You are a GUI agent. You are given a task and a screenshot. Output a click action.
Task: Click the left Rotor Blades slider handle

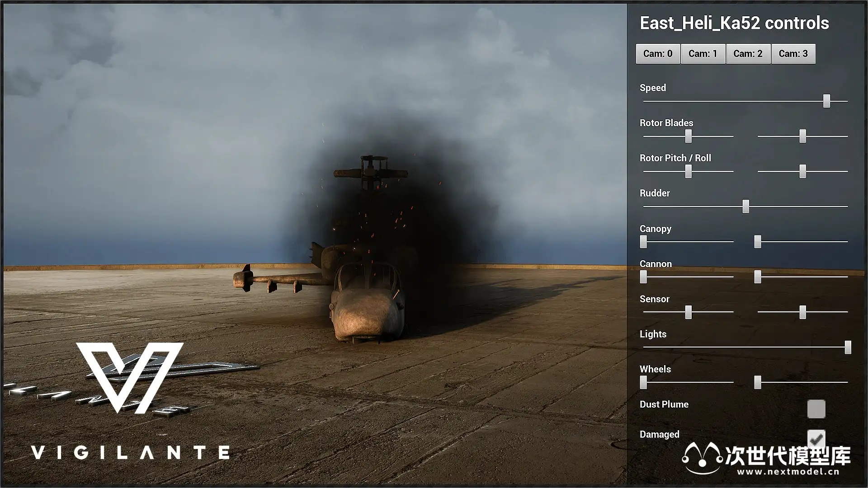coord(688,136)
